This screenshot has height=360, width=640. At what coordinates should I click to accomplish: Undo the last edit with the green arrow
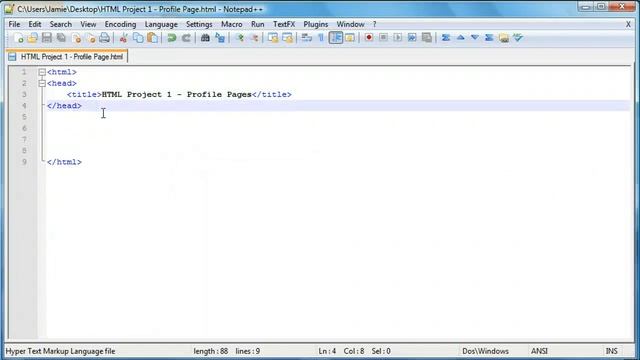point(171,38)
